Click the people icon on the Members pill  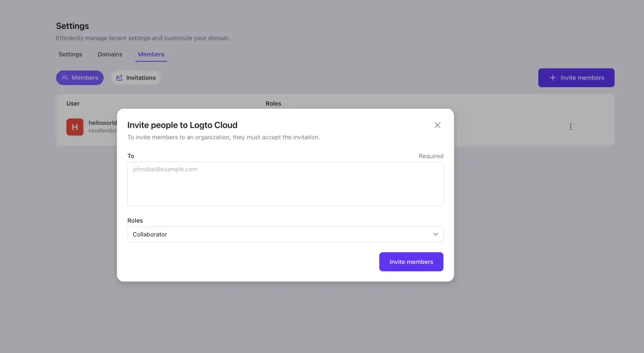(x=65, y=78)
